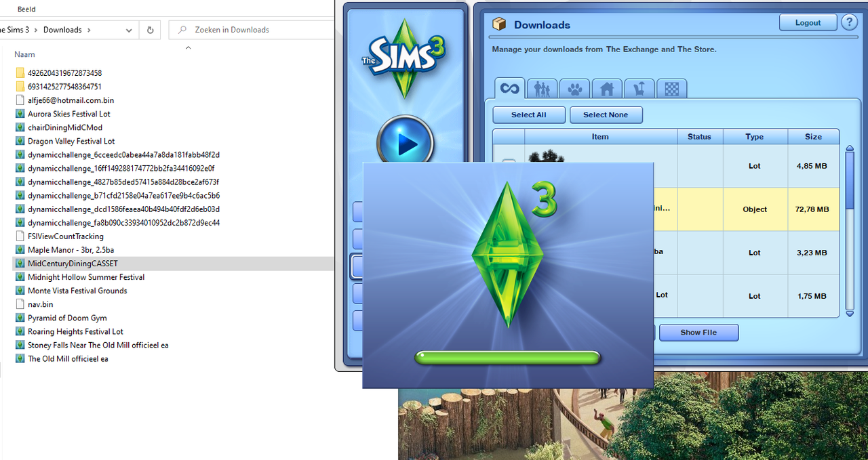Viewport: 868px width, 460px height.
Task: Click Sims3Pack icon of The Old Mill officieel ea
Action: coord(20,358)
